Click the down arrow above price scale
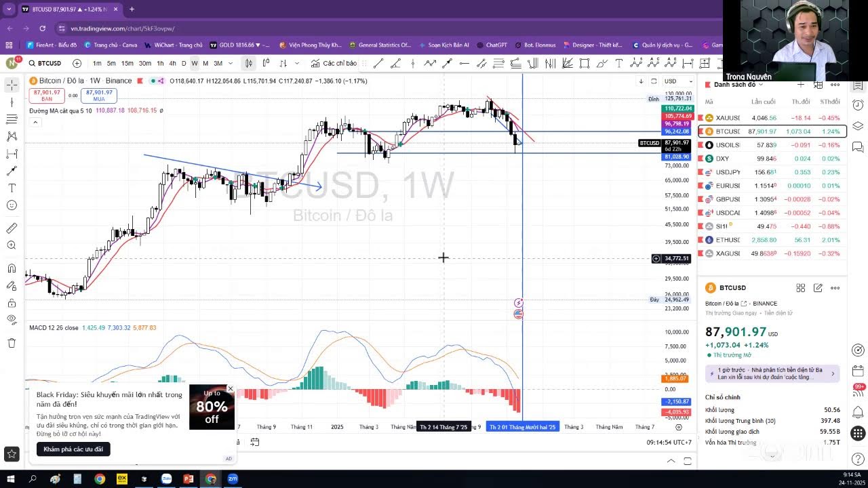Viewport: 868px width, 488px height. click(x=641, y=81)
